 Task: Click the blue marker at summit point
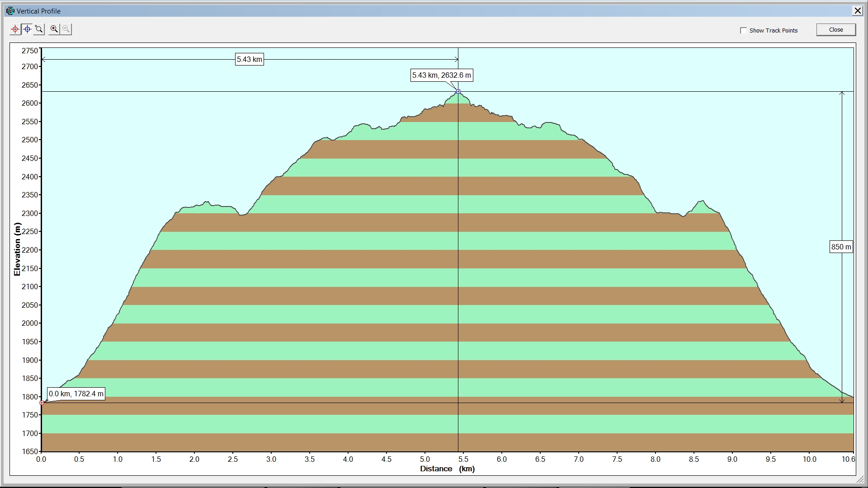(458, 92)
